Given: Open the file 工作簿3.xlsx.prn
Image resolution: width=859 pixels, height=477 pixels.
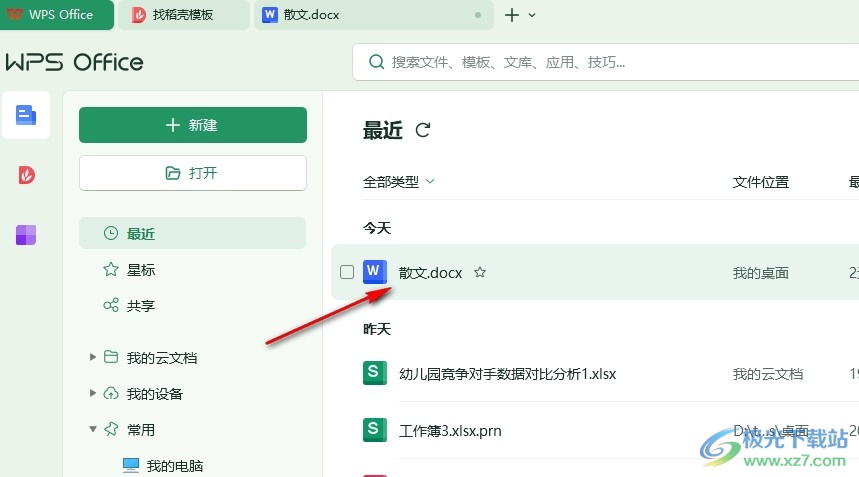Looking at the screenshot, I should (450, 431).
